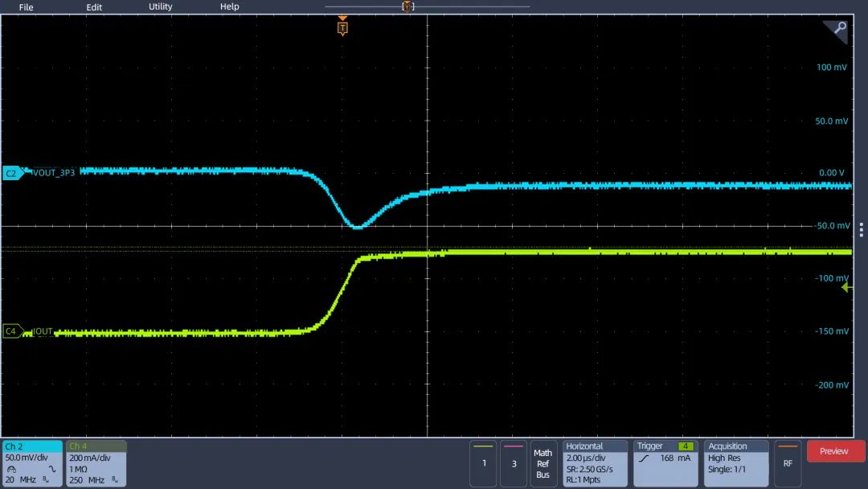Click the Ch 2 AC coupling icon
Image resolution: width=868 pixels, height=489 pixels.
click(x=52, y=469)
